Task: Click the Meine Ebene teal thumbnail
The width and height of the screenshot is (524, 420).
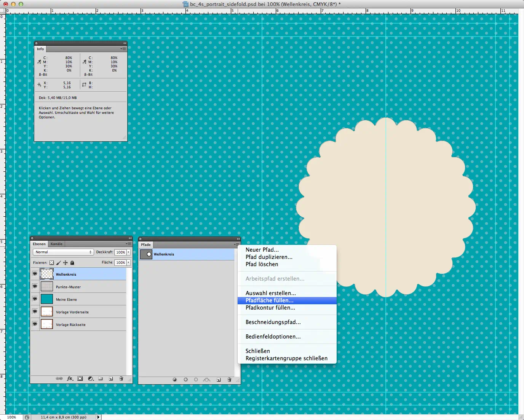Action: (47, 299)
